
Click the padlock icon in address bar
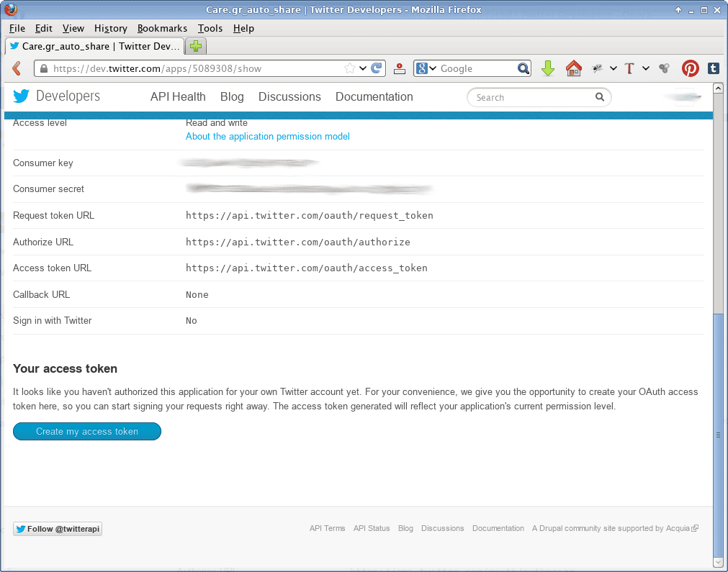(x=44, y=68)
